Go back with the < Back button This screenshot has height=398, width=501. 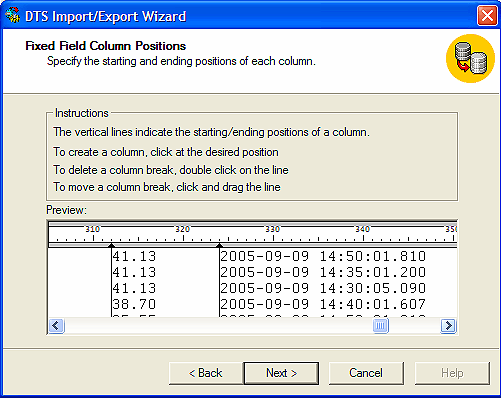pyautogui.click(x=206, y=373)
